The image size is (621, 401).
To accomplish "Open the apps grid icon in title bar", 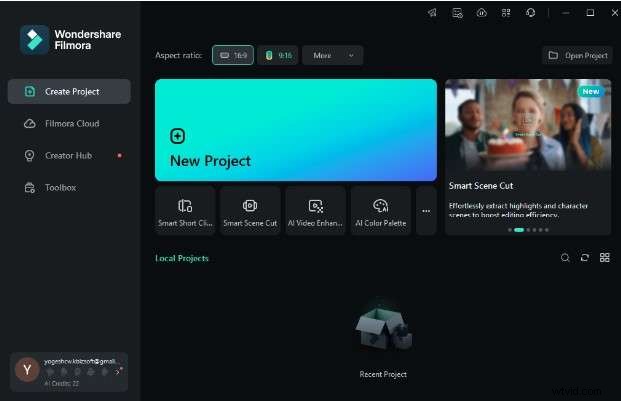I will pos(506,13).
